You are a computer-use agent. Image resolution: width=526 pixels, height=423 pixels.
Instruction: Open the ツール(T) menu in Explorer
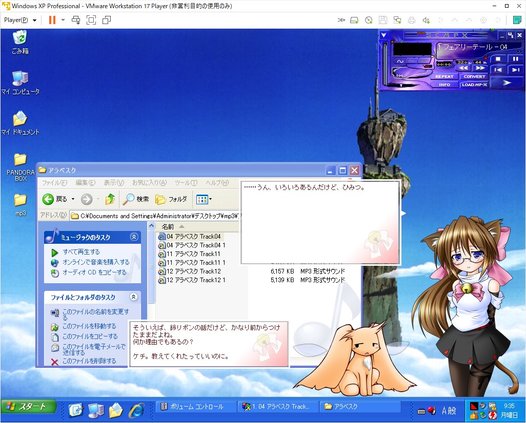(x=186, y=182)
